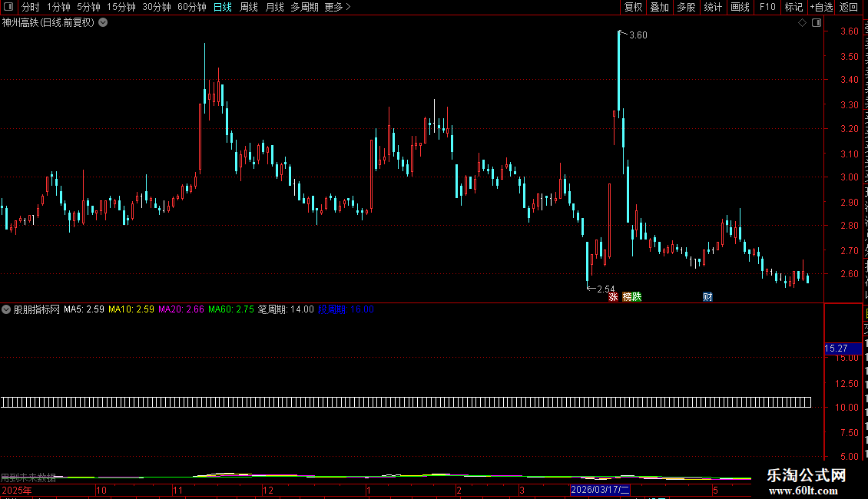Add stock via +自选 button
This screenshot has height=499, width=868.
coord(821,7)
